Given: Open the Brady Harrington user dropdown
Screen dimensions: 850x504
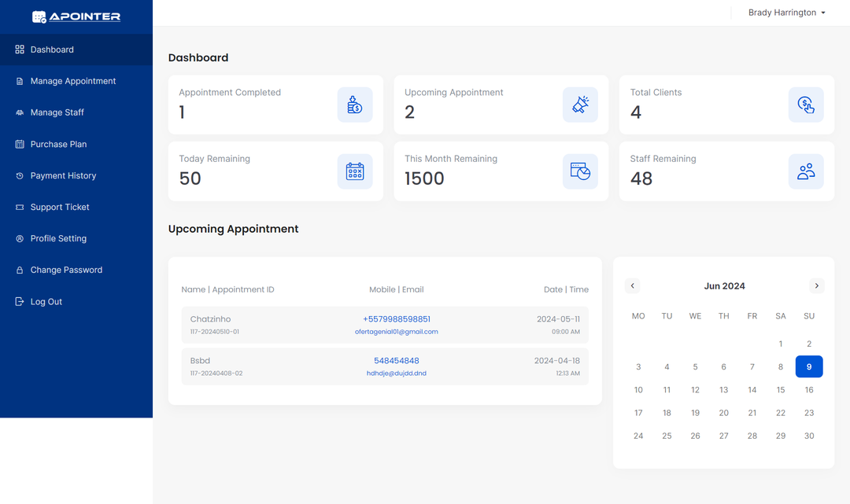Looking at the screenshot, I should pyautogui.click(x=786, y=13).
